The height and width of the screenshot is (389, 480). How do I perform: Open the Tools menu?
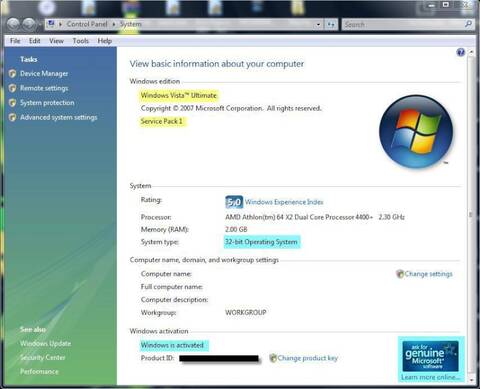(x=81, y=41)
